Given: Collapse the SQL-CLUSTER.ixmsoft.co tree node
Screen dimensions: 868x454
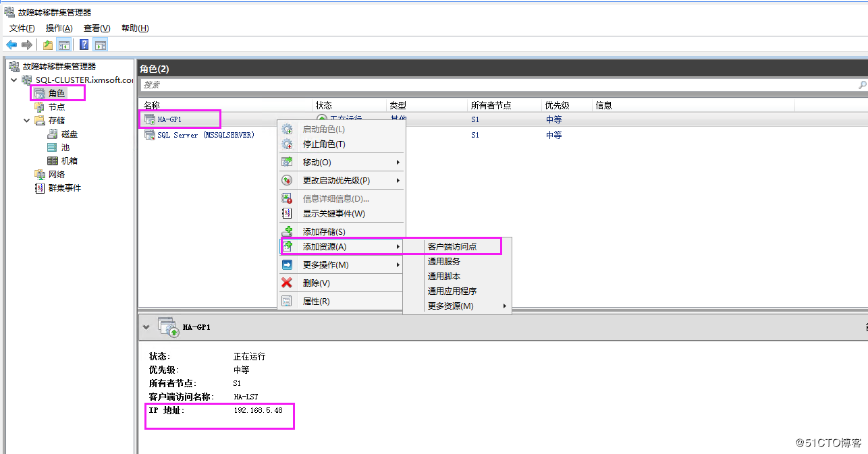Looking at the screenshot, I should [13, 79].
